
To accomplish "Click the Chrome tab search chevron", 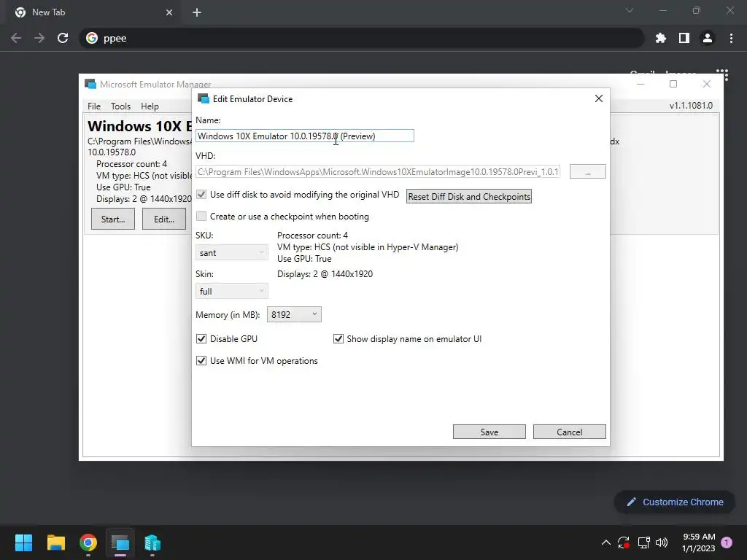I will click(630, 10).
